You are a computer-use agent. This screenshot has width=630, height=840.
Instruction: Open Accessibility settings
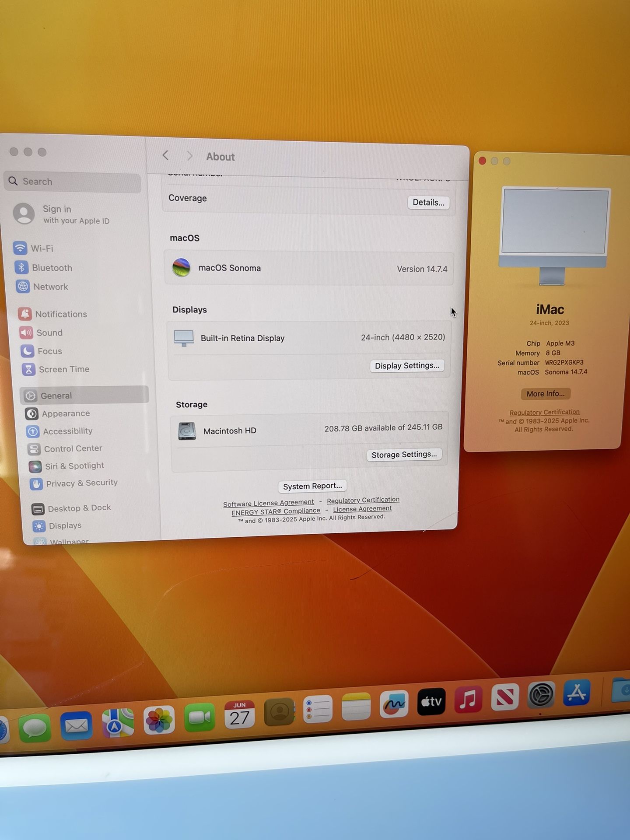click(59, 431)
